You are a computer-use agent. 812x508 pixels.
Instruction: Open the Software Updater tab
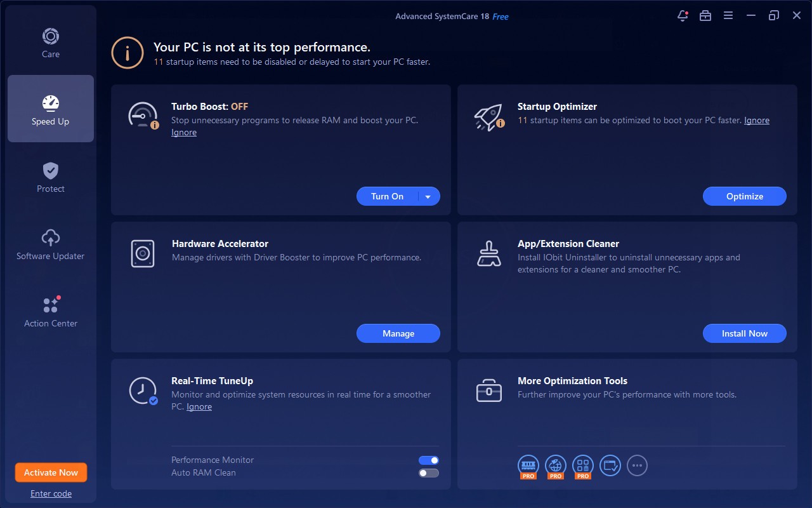point(51,244)
